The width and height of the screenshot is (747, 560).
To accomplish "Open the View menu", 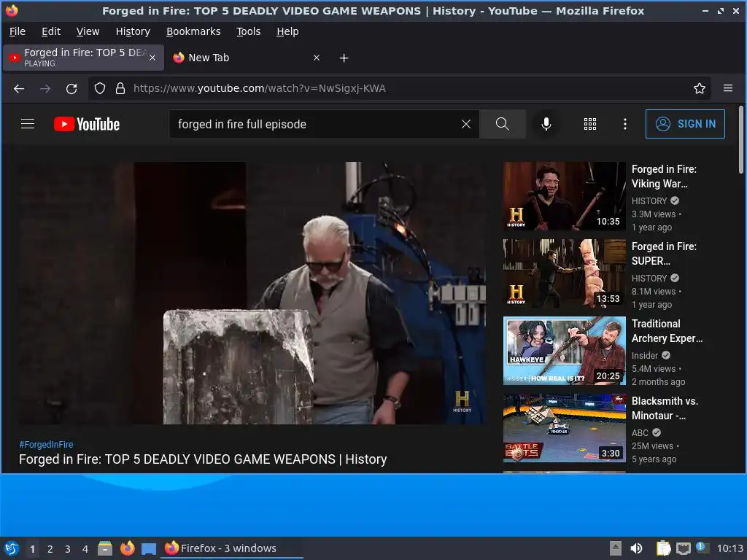I will click(88, 31).
